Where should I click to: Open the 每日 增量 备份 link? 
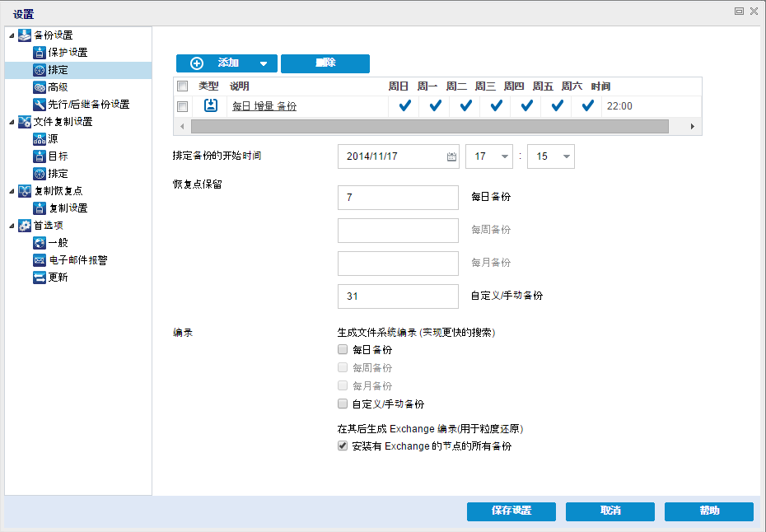pos(264,106)
